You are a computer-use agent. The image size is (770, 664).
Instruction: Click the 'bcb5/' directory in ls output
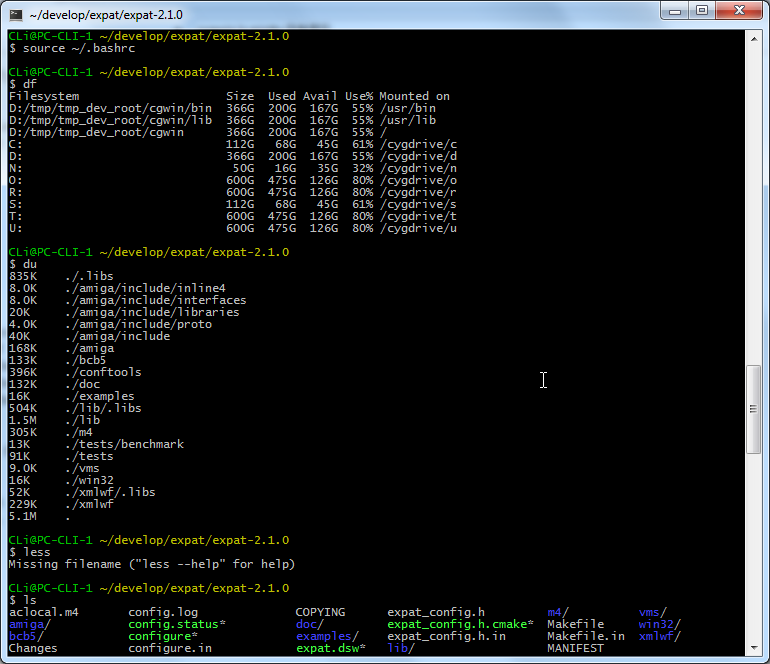pos(27,636)
